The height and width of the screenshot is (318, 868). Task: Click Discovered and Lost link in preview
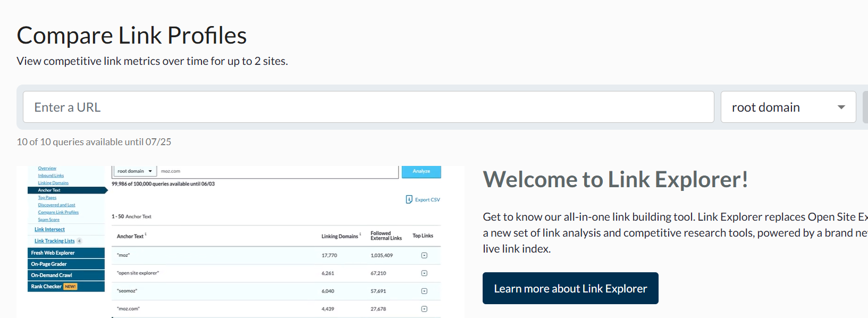tap(56, 205)
